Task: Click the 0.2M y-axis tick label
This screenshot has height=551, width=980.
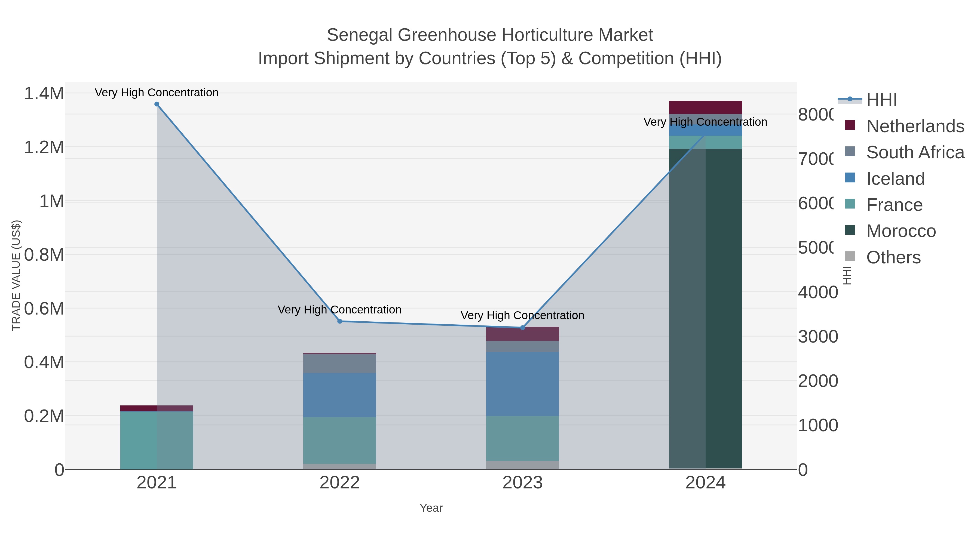Action: pos(44,416)
